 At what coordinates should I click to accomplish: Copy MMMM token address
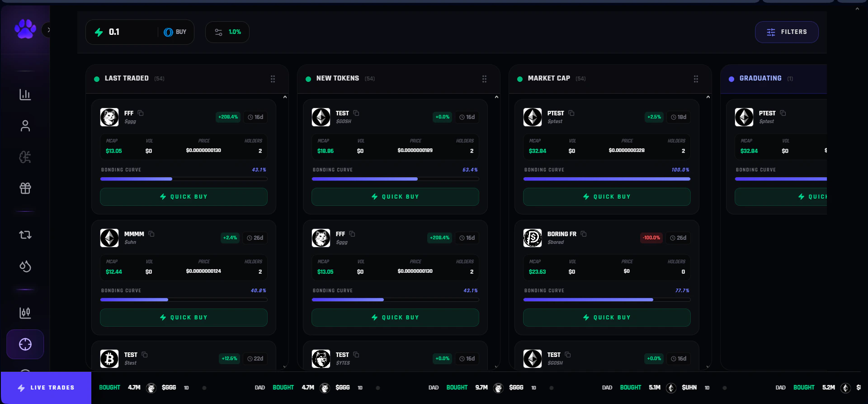pyautogui.click(x=151, y=234)
